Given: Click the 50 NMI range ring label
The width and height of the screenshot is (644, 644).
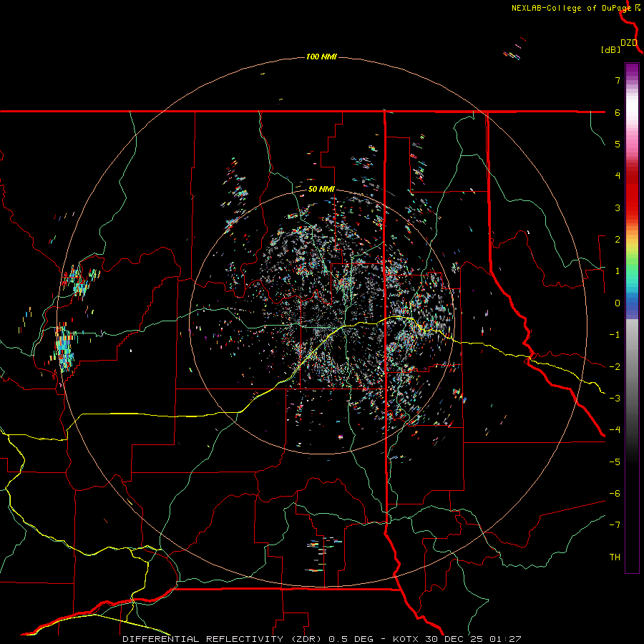Looking at the screenshot, I should click(x=321, y=189).
